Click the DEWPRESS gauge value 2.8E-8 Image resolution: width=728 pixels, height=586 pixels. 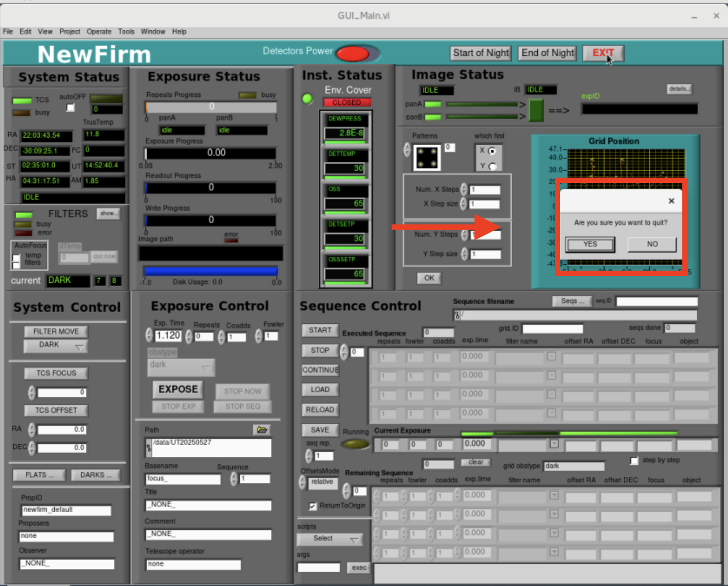344,133
